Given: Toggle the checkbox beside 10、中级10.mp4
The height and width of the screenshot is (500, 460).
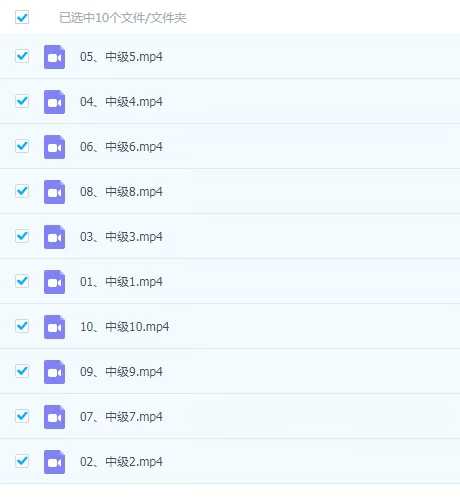Looking at the screenshot, I should click(22, 326).
